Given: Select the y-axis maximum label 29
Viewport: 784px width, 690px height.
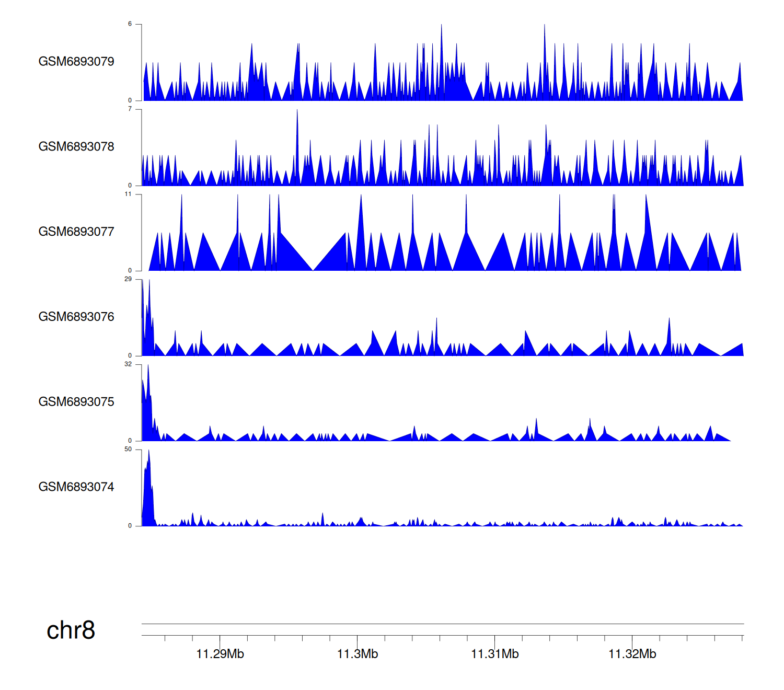Looking at the screenshot, I should 128,279.
